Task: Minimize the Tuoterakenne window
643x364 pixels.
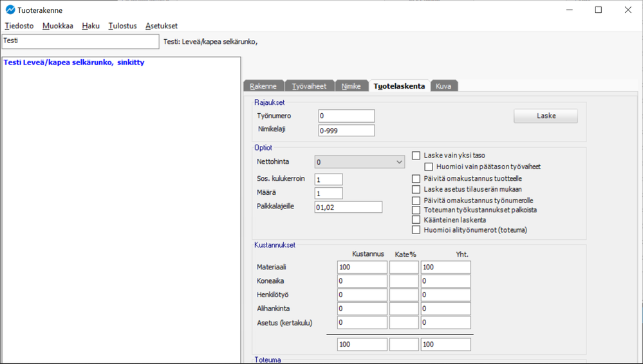Action: (x=569, y=10)
